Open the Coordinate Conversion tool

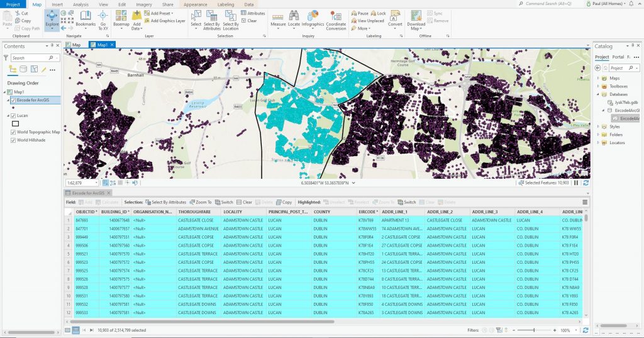click(336, 20)
